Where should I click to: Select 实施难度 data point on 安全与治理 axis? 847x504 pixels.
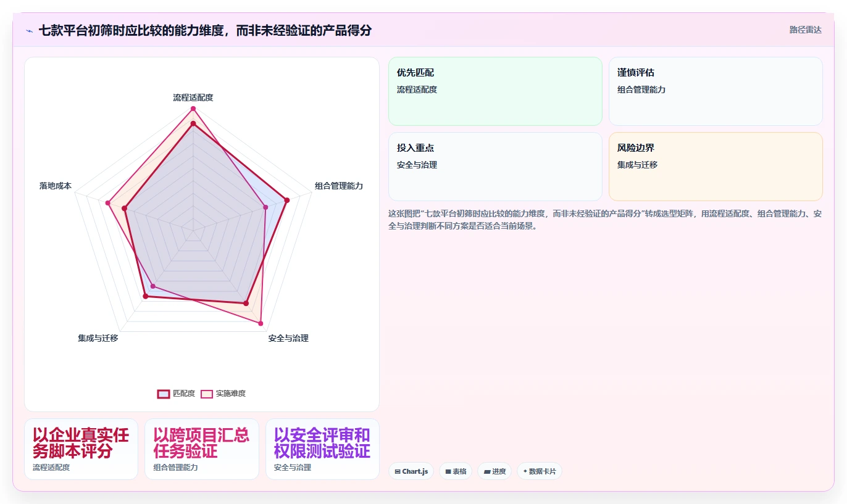261,323
